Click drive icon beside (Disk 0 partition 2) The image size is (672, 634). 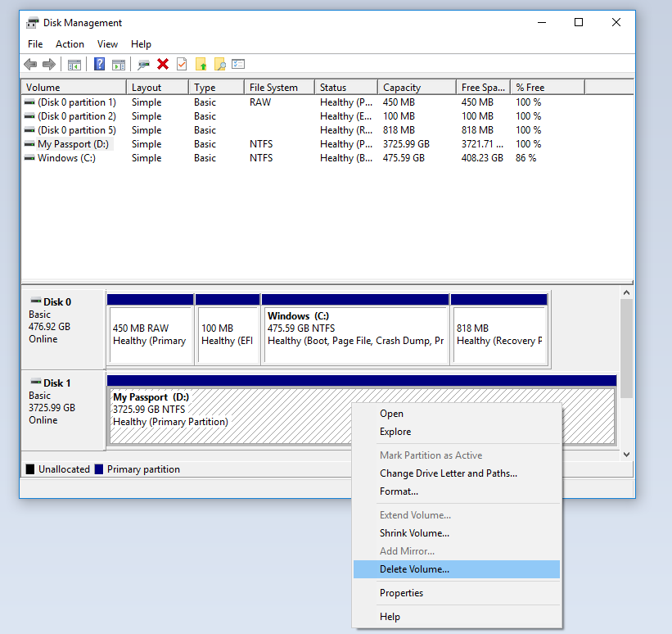[x=29, y=116]
